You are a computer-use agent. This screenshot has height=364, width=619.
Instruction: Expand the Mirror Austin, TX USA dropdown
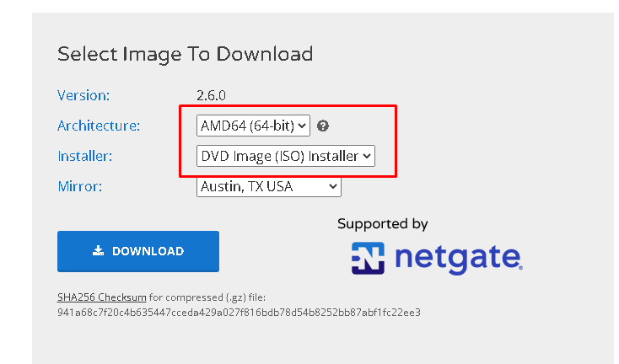(x=268, y=186)
